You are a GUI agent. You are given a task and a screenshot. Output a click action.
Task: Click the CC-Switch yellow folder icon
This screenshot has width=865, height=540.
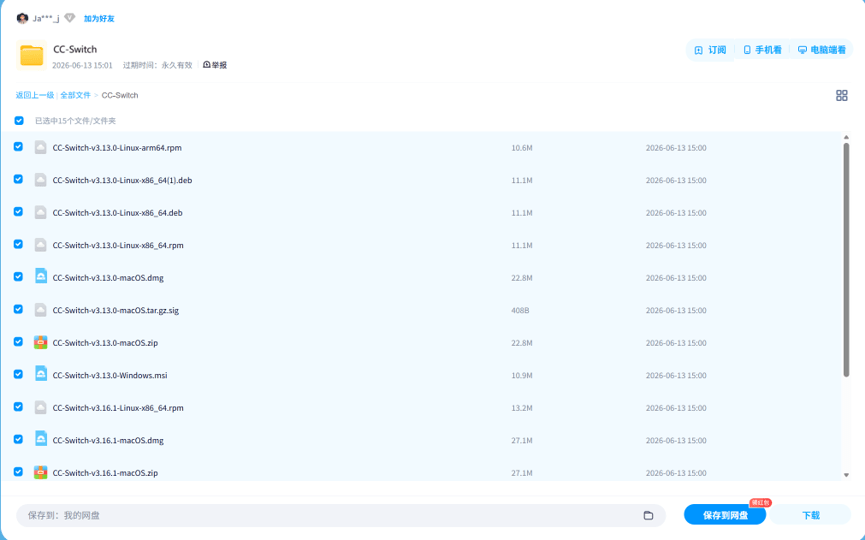tap(31, 56)
